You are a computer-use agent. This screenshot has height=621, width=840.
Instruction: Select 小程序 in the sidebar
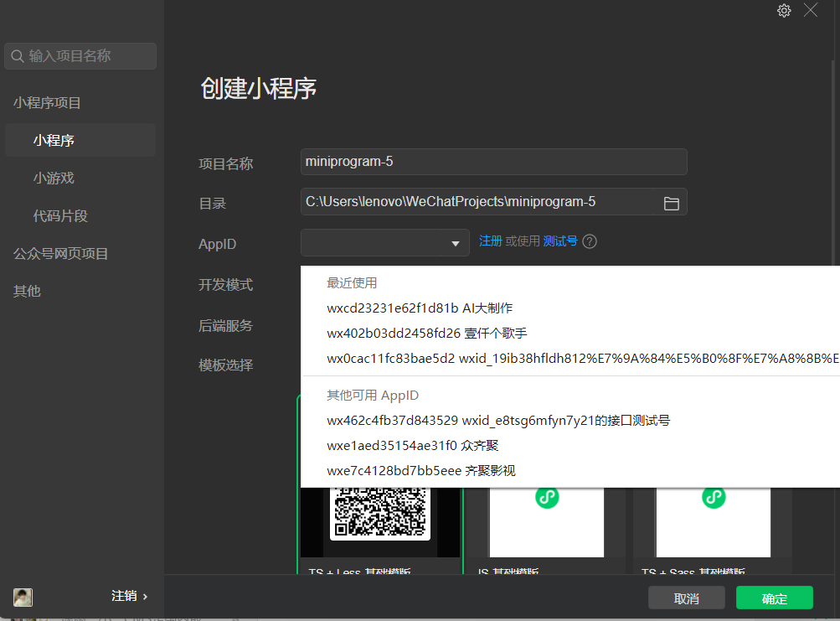click(80, 140)
